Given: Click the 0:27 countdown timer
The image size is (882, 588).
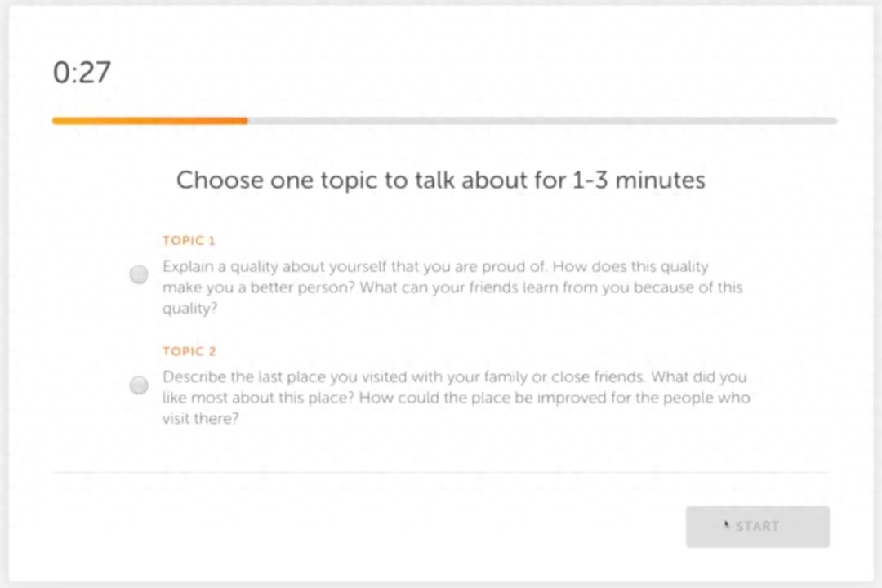Looking at the screenshot, I should pos(82,73).
